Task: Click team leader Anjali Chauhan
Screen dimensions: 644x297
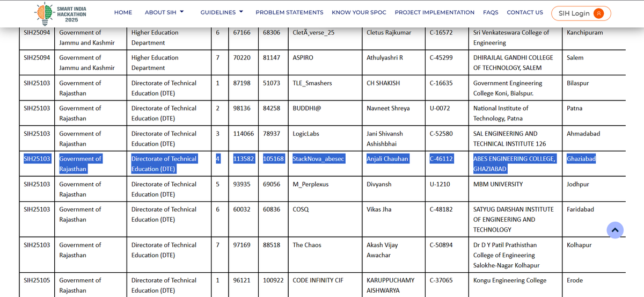Action: (387, 159)
